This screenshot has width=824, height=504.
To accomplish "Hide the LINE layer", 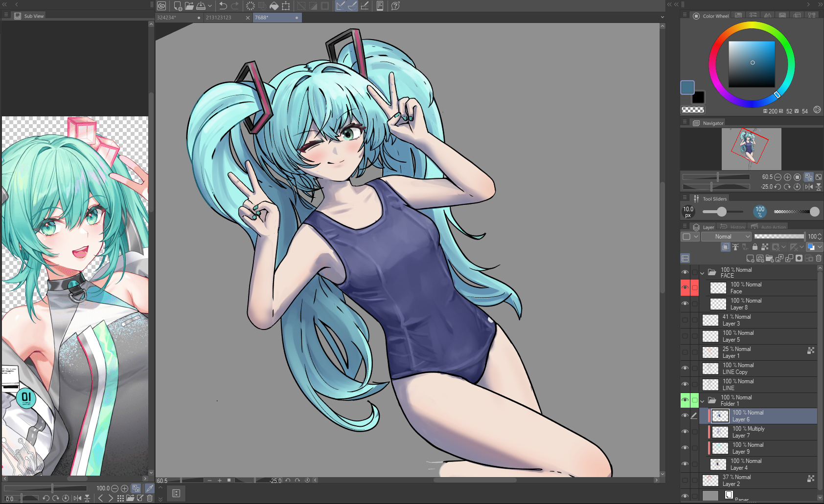I will [x=685, y=385].
